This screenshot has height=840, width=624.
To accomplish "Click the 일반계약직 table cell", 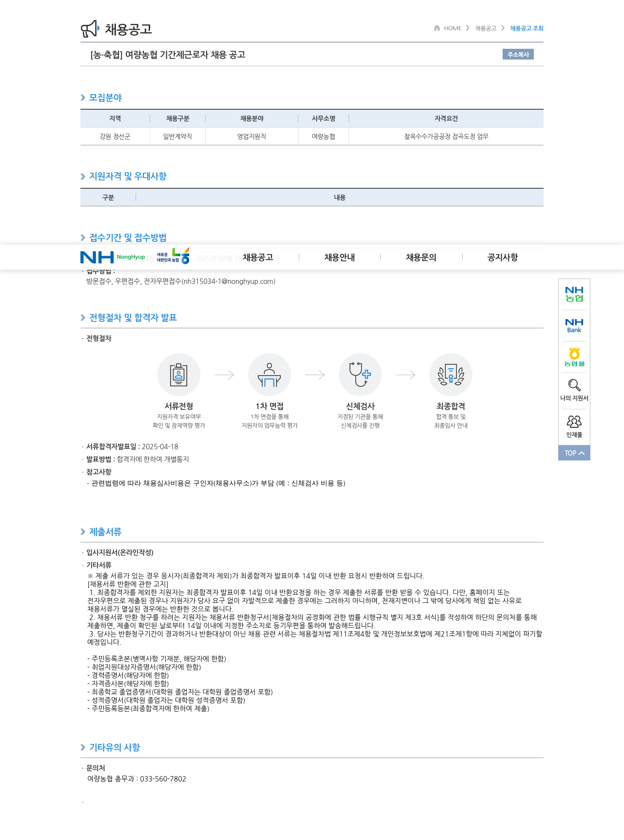I will [177, 137].
